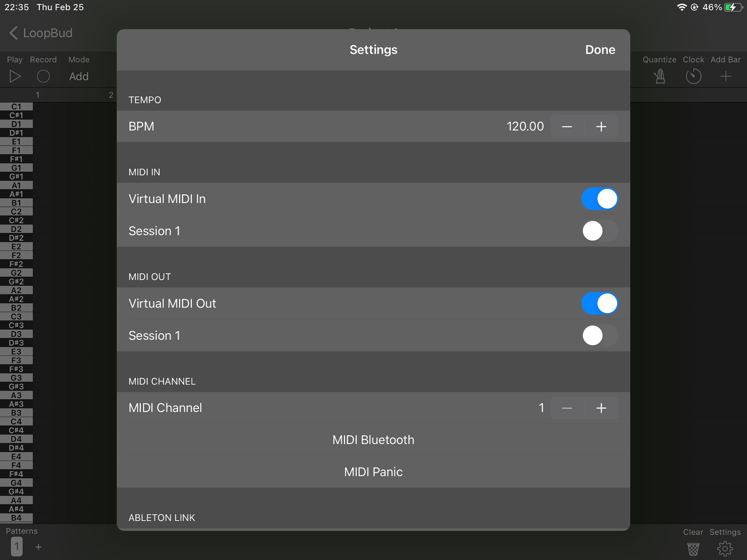Tap the Clear trash basket icon

693,549
